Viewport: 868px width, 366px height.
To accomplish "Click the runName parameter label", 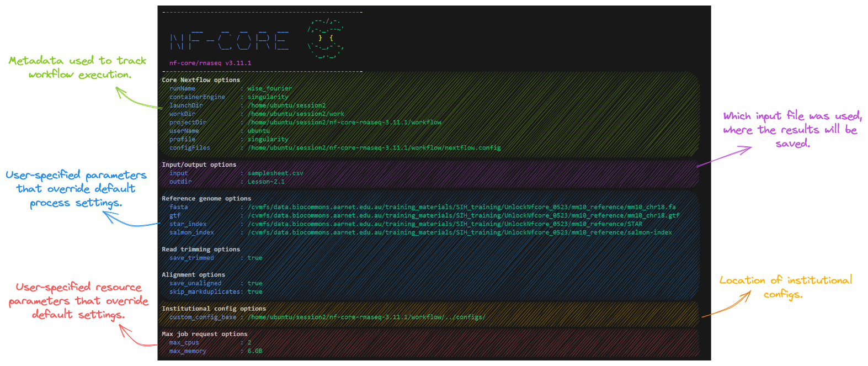I will click(x=183, y=88).
